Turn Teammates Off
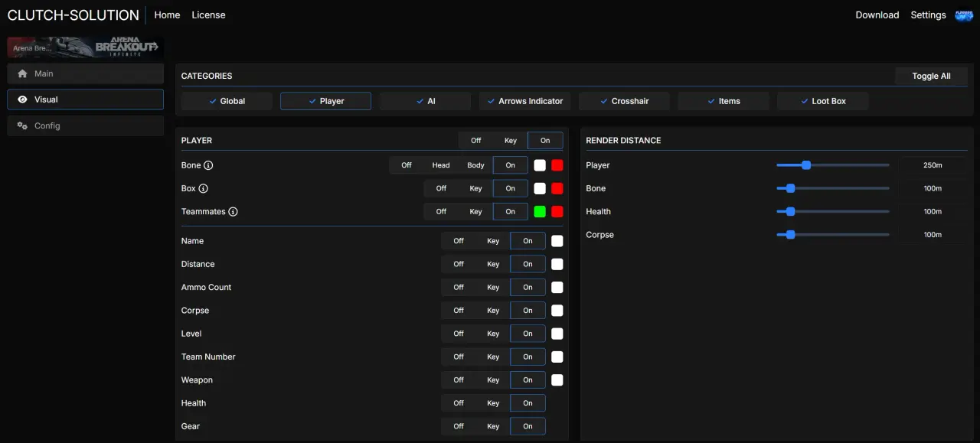Screen dimensions: 980x443 441,212
